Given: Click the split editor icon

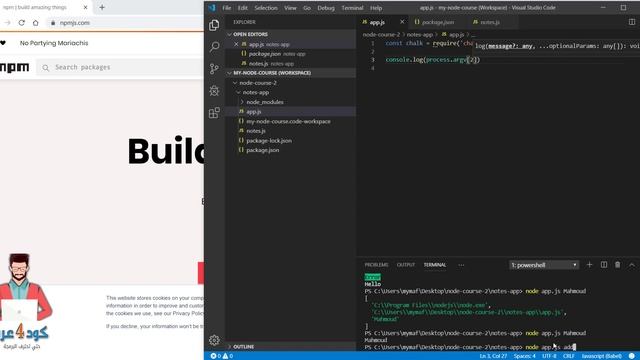Looking at the screenshot, I should 632,22.
